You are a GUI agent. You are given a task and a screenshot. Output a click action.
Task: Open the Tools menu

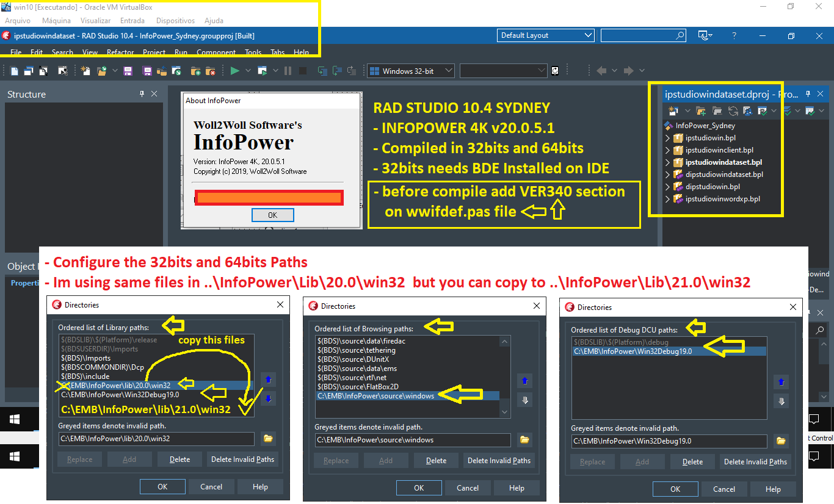coord(253,52)
